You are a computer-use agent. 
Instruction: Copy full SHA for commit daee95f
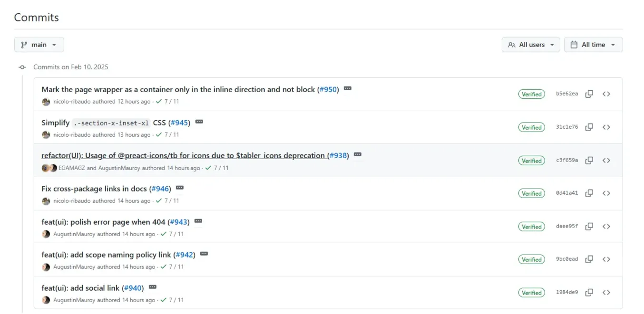click(589, 227)
